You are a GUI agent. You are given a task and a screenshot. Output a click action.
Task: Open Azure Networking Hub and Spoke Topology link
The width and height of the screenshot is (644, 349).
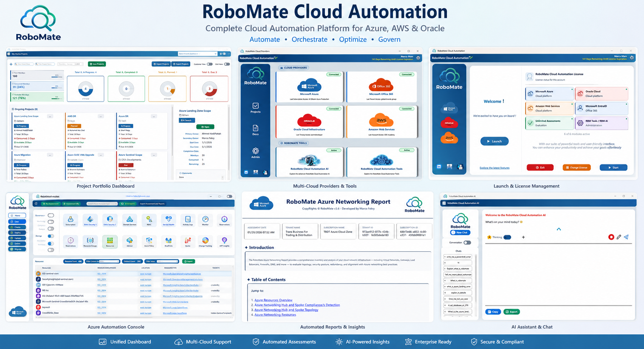(286, 310)
